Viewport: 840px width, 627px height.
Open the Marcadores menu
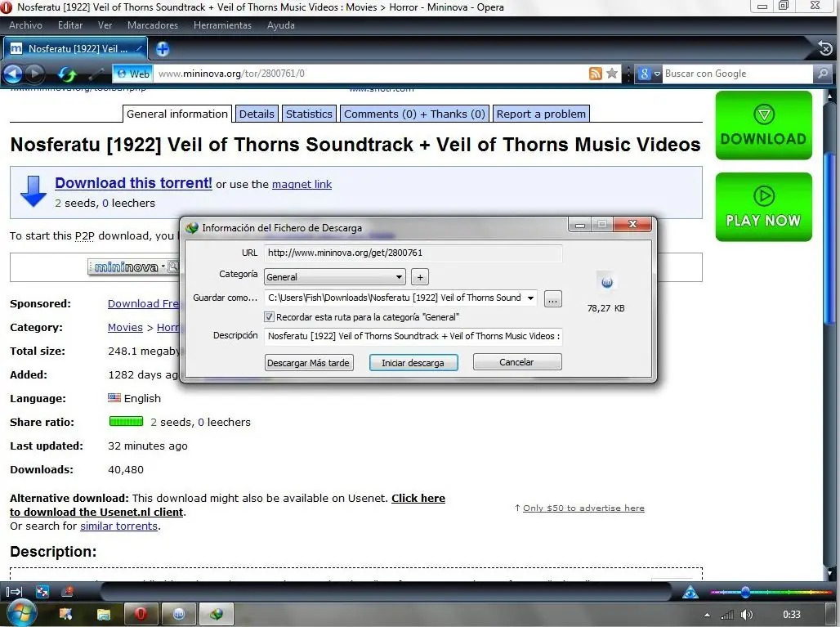coord(153,25)
